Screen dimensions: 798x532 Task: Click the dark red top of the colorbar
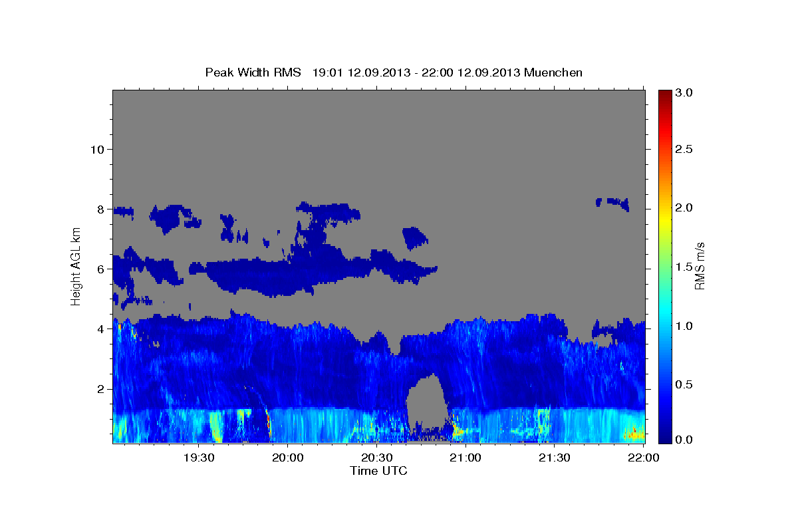click(664, 94)
